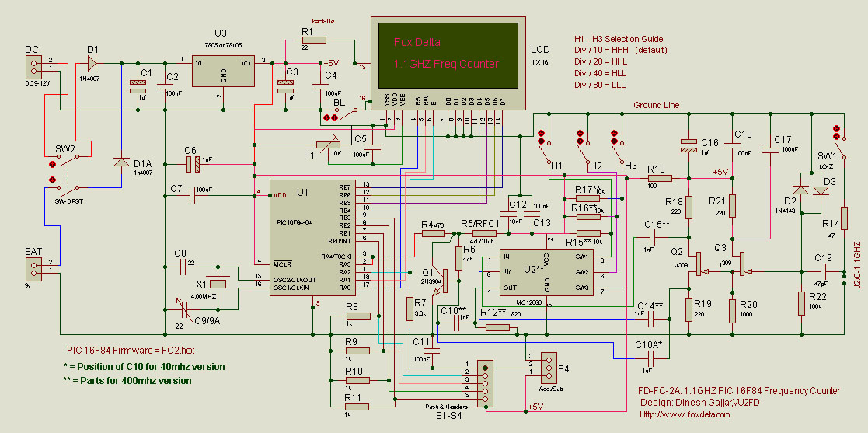Select resistor R7 3.3k symbol
868x433 pixels.
pyautogui.click(x=410, y=309)
